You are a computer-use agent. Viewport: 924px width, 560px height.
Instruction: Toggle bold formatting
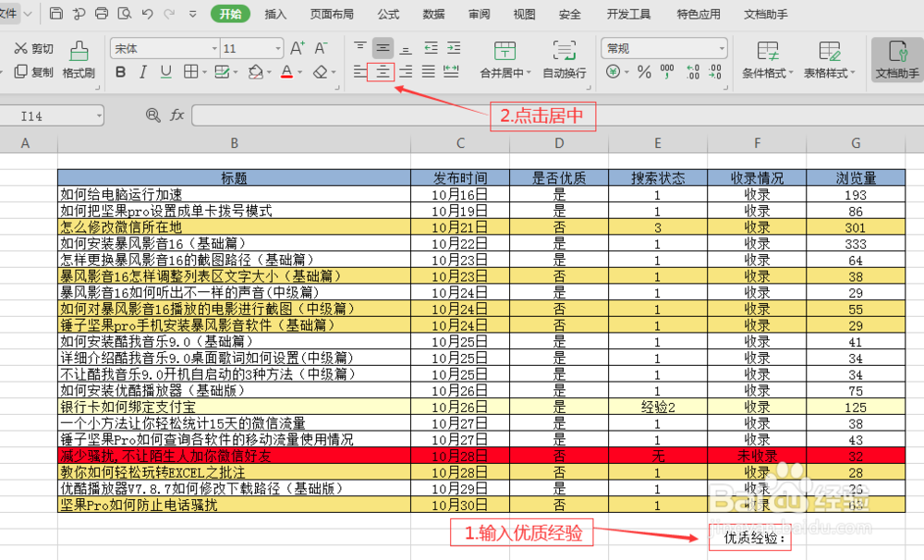tap(120, 73)
